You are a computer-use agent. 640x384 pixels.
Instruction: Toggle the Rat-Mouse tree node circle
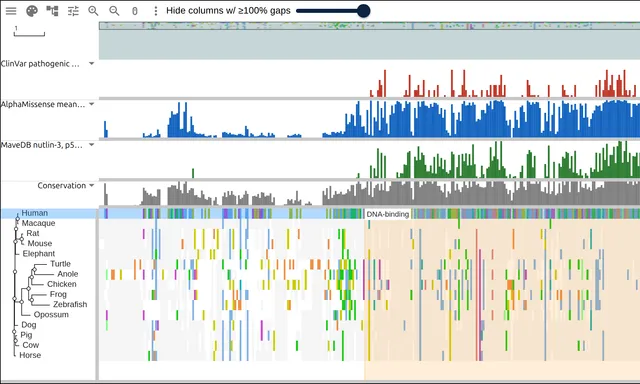tap(22, 239)
